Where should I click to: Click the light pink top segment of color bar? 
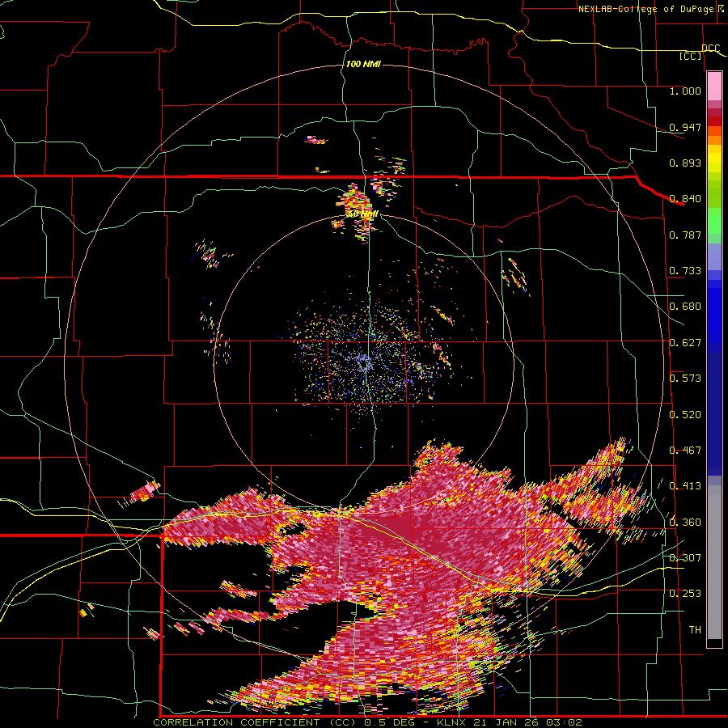(714, 86)
